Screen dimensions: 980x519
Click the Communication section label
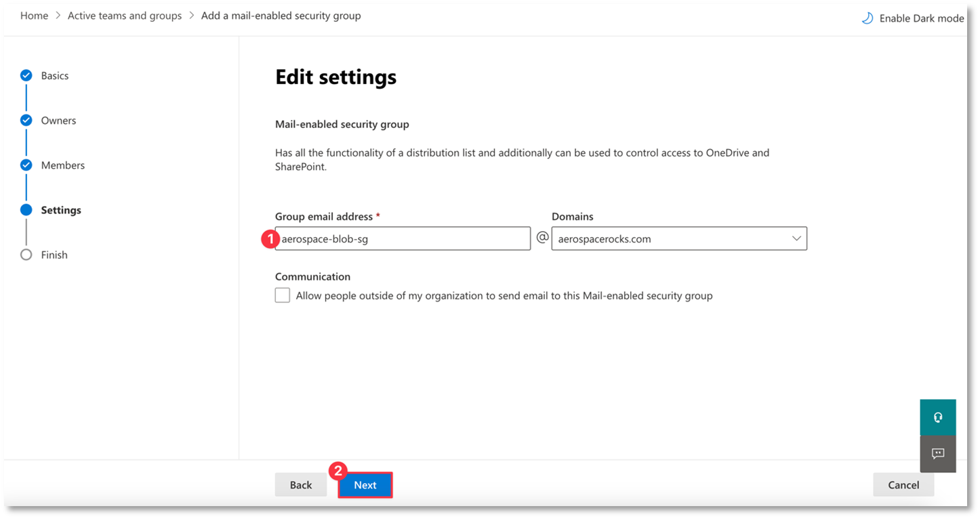click(313, 276)
